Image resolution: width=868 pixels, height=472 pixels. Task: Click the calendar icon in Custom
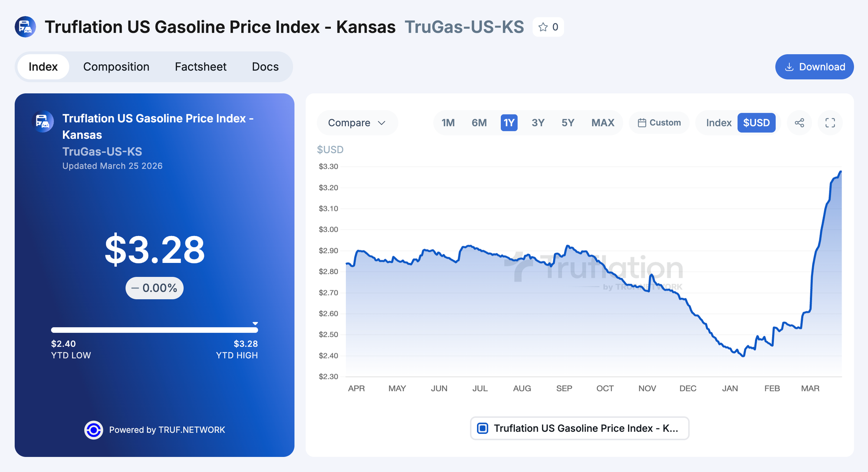[x=642, y=123]
